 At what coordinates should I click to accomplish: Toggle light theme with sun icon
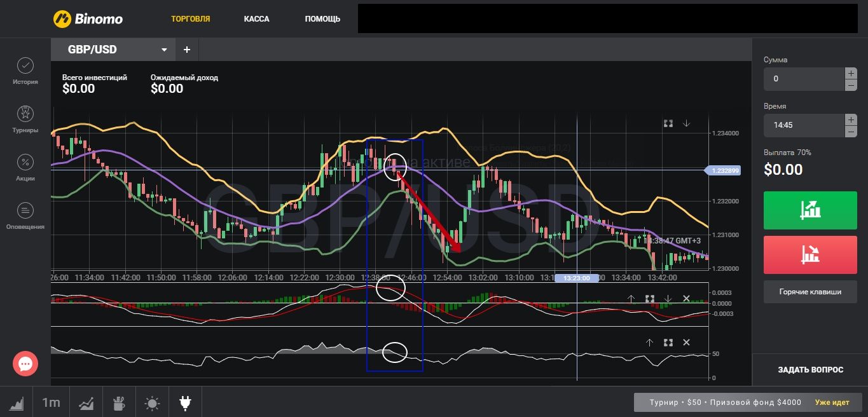[x=153, y=402]
